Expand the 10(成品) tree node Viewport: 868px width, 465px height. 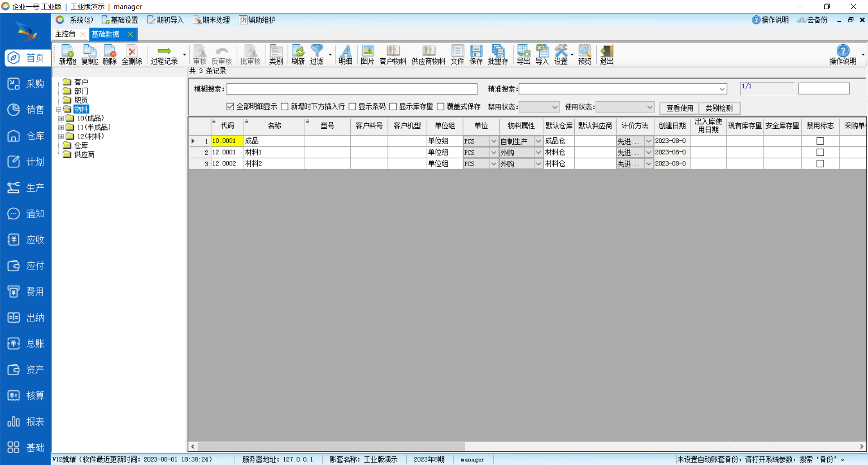61,118
